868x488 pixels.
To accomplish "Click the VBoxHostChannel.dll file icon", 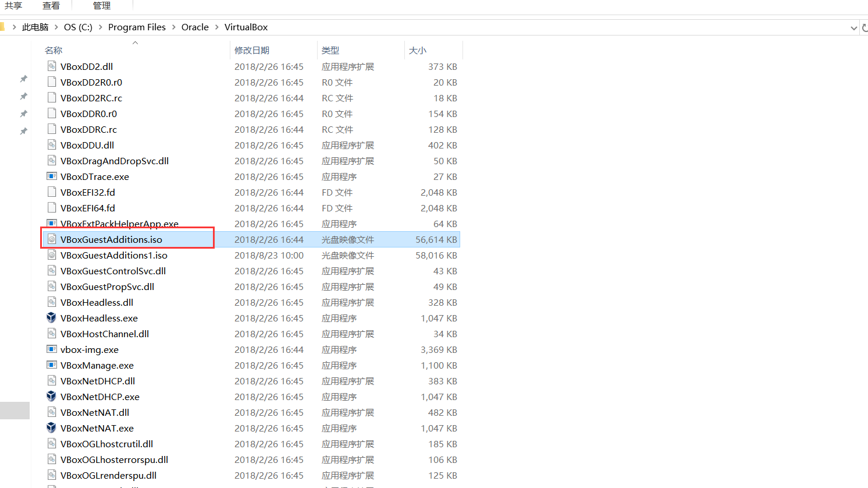I will (52, 334).
